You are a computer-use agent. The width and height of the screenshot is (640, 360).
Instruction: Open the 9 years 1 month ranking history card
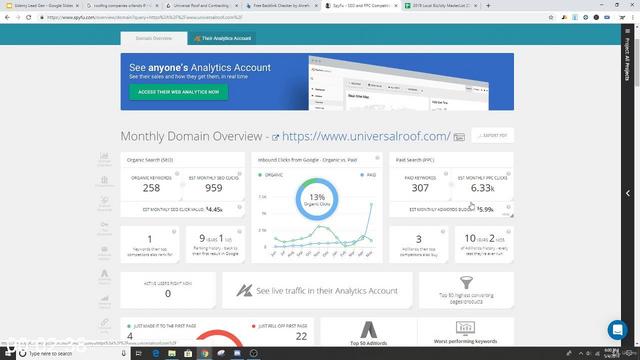point(215,244)
